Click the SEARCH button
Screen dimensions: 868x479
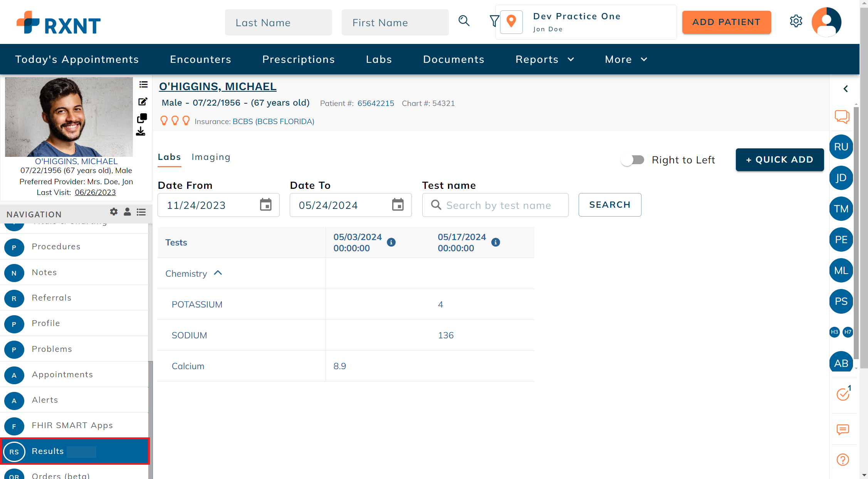tap(610, 205)
